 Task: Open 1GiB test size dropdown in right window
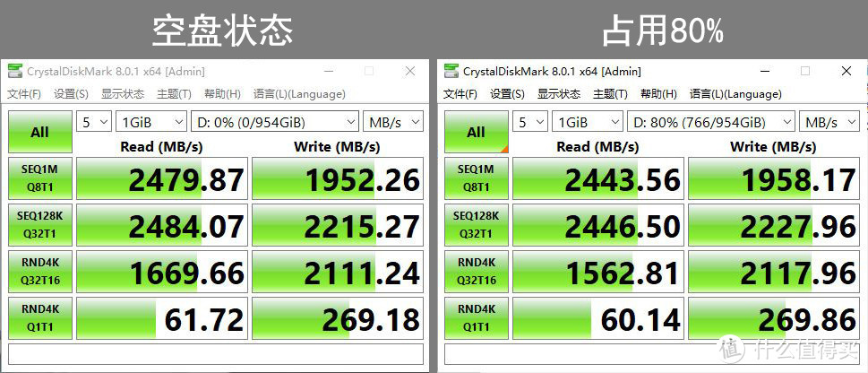(588, 122)
